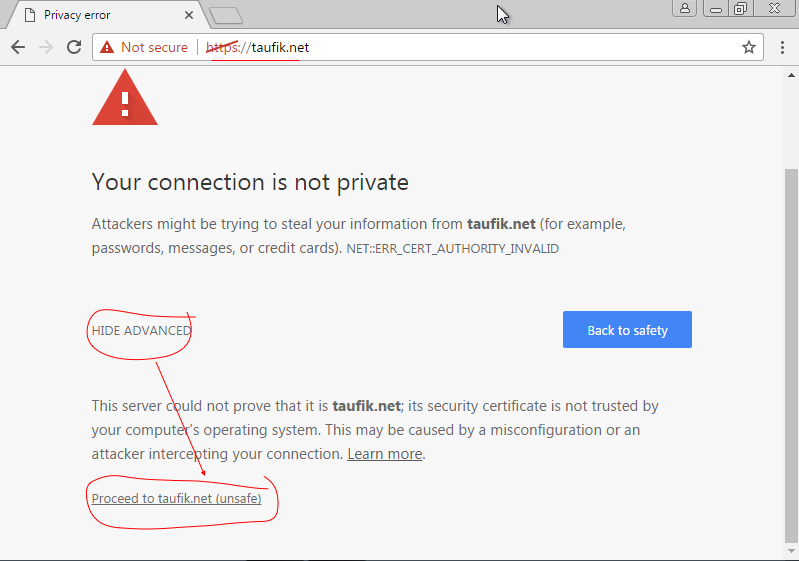Click the Not secure warning triangle
The image size is (799, 561).
point(107,47)
